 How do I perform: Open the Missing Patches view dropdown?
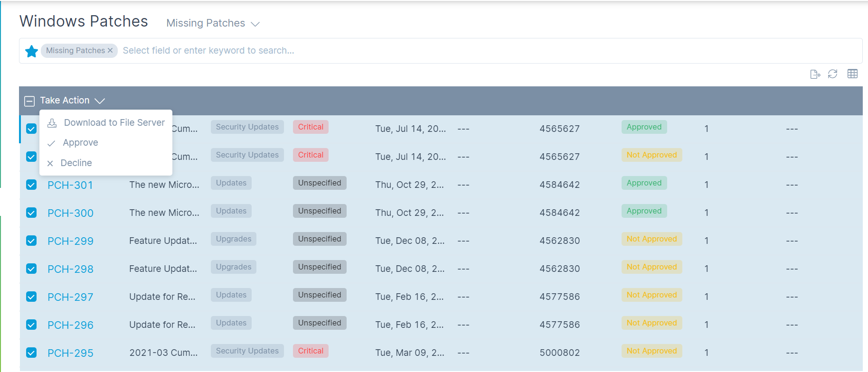tap(213, 23)
